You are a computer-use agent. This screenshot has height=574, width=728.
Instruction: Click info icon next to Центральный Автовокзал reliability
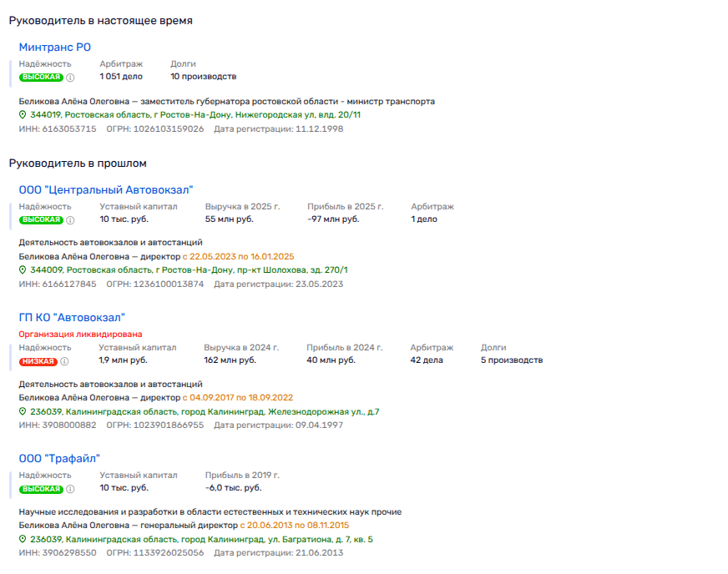(x=70, y=220)
